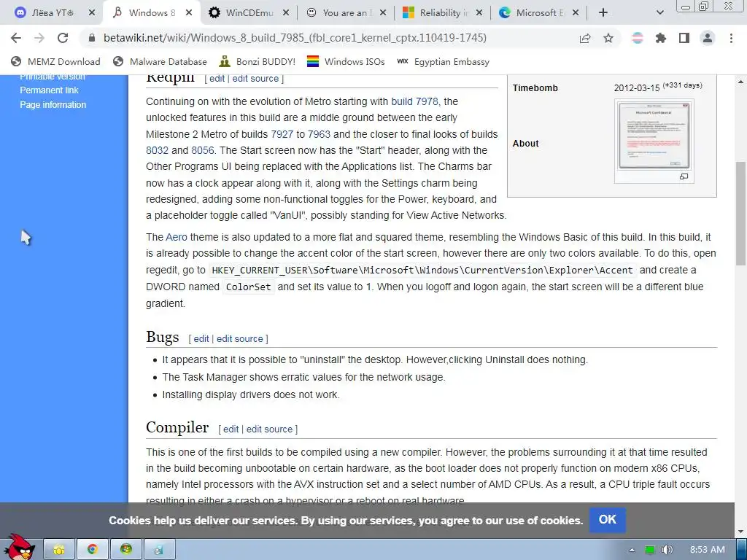Image resolution: width=747 pixels, height=560 pixels.
Task: Click Page information in sidebar
Action: 53,105
